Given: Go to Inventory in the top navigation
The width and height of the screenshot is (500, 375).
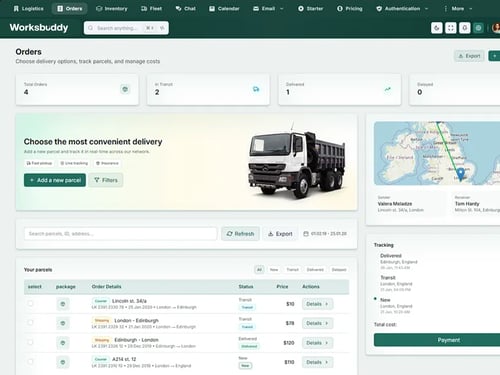Looking at the screenshot, I should pyautogui.click(x=112, y=9).
